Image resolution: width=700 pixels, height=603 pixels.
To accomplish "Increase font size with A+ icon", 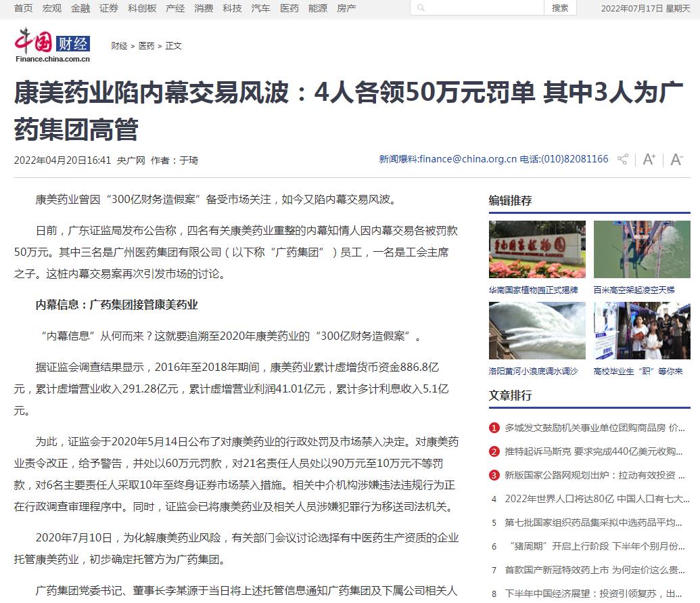I will (649, 159).
